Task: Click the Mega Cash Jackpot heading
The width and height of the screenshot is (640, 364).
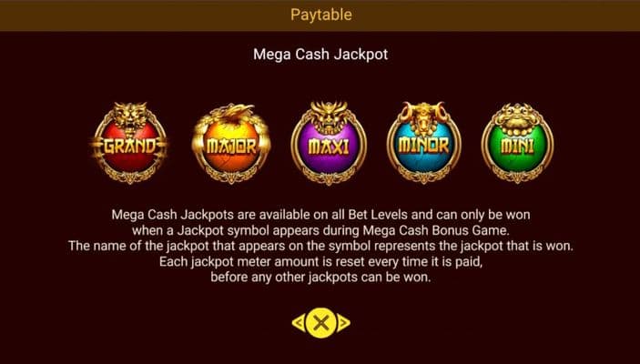Action: tap(320, 55)
